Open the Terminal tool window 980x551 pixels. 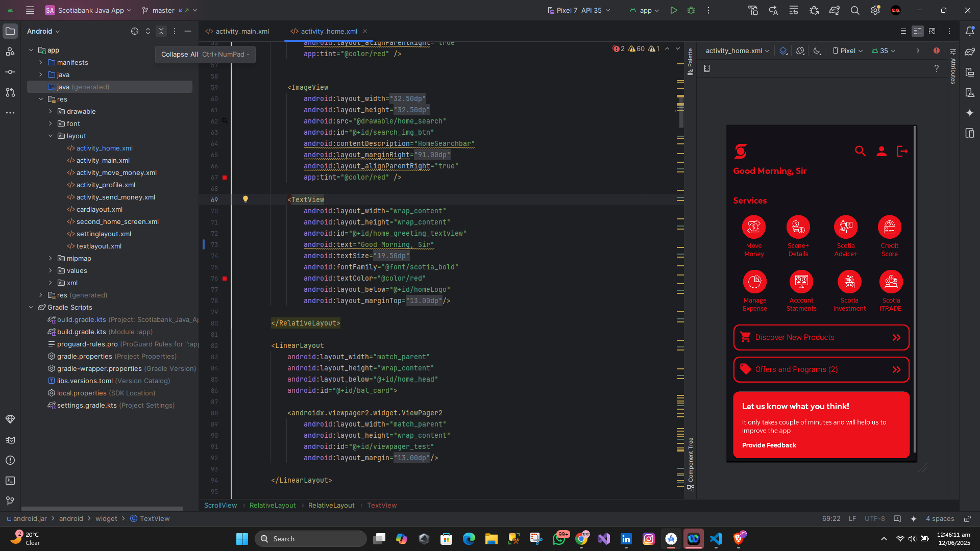pyautogui.click(x=10, y=481)
